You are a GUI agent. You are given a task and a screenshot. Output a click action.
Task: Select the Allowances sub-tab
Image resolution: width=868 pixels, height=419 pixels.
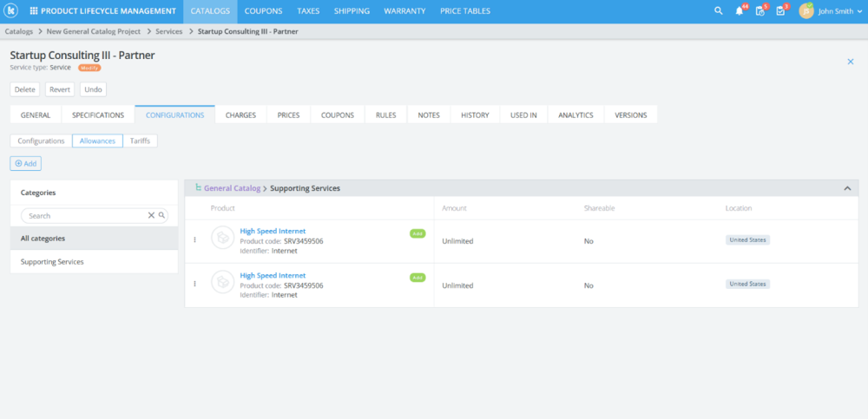[97, 141]
